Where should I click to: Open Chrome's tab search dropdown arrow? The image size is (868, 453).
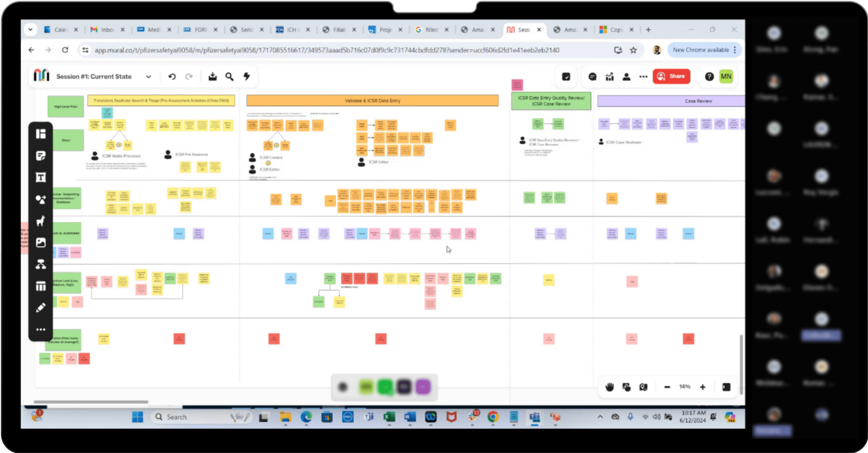(x=30, y=30)
